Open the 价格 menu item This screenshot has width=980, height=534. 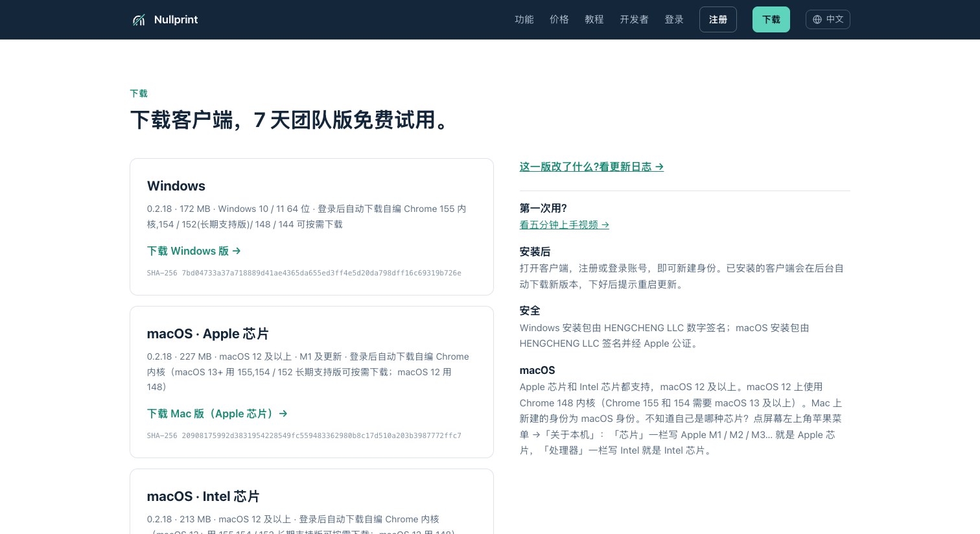tap(559, 19)
